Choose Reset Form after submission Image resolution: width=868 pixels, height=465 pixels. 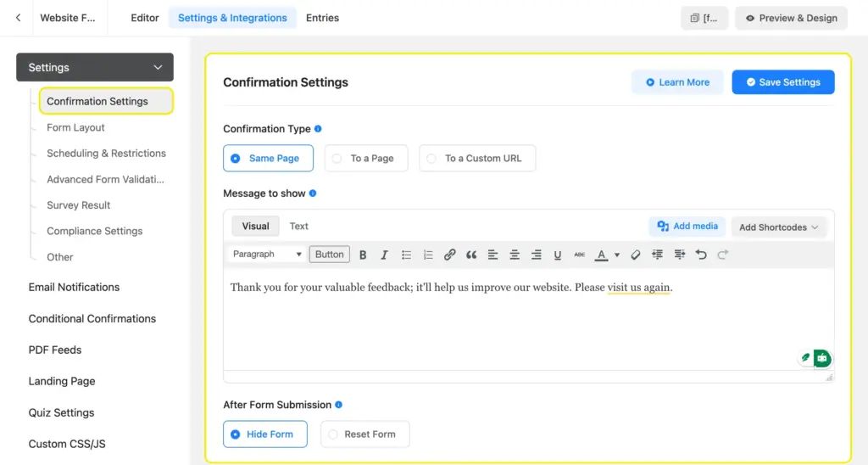pyautogui.click(x=364, y=434)
